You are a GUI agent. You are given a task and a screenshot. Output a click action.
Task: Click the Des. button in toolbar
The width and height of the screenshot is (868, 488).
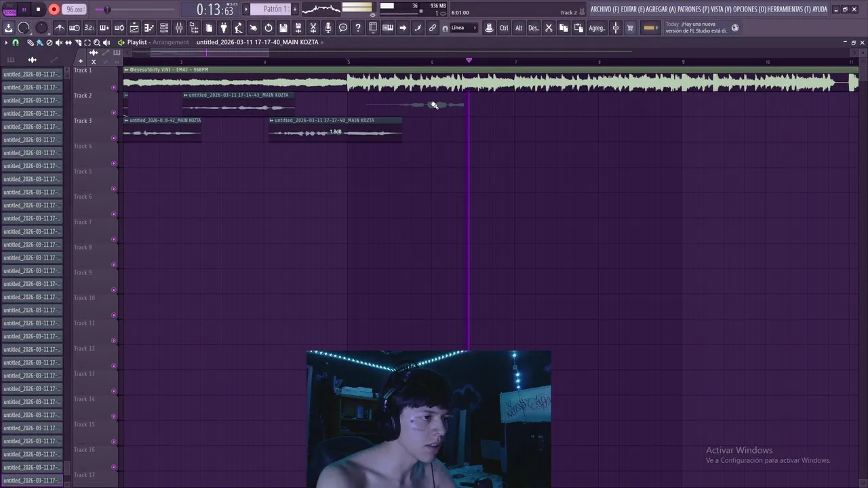point(534,28)
